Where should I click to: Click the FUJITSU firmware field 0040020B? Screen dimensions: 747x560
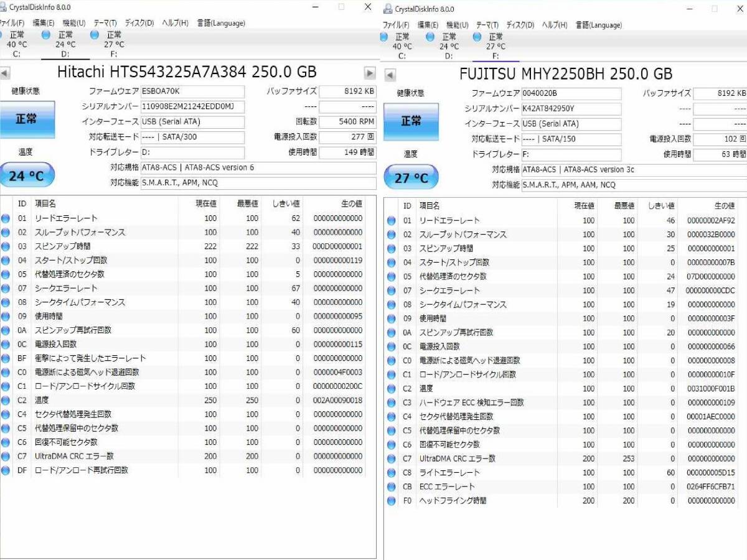[571, 93]
